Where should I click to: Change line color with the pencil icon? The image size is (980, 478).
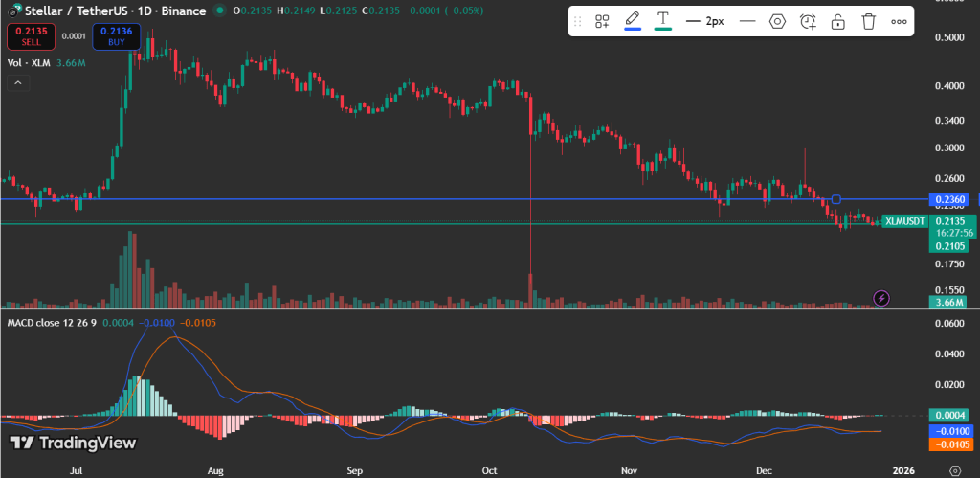pos(633,20)
